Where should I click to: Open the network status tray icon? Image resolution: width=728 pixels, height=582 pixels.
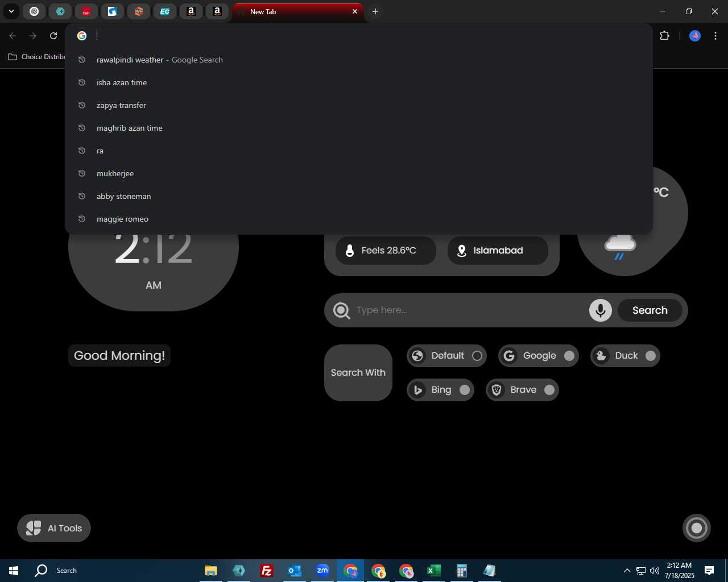point(641,571)
